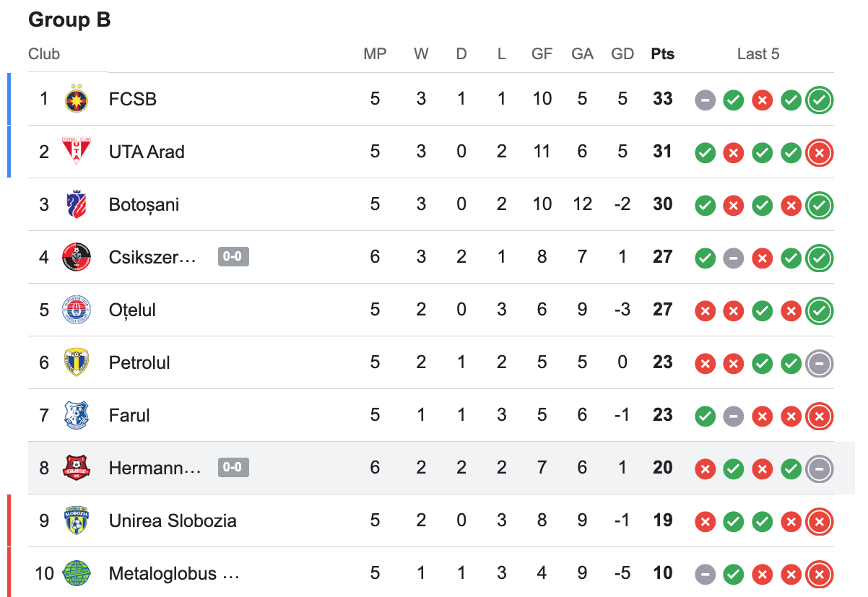The height and width of the screenshot is (597, 868).
Task: Click the Hermannstadt 0-0 live score badge
Action: (233, 468)
